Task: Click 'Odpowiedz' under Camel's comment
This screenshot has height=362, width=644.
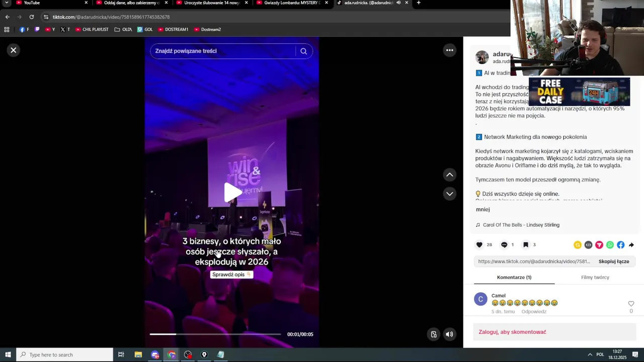Action: pos(534,312)
